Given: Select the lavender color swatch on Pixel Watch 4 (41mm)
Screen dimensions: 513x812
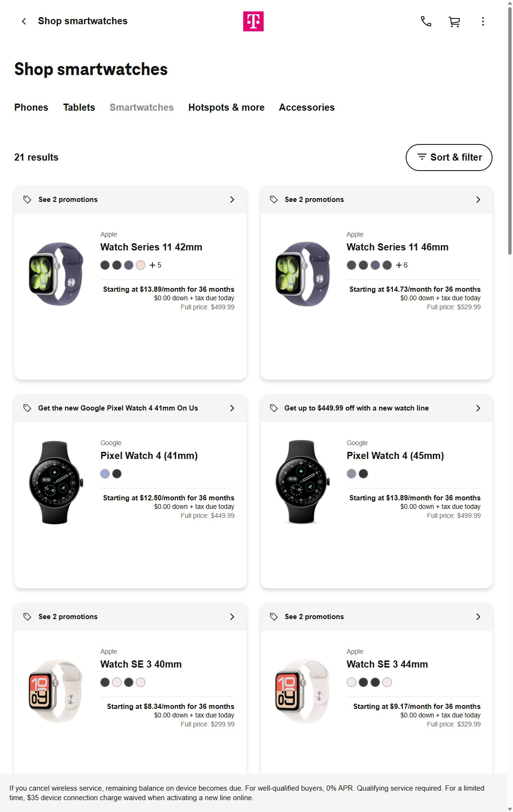Looking at the screenshot, I should point(105,473).
